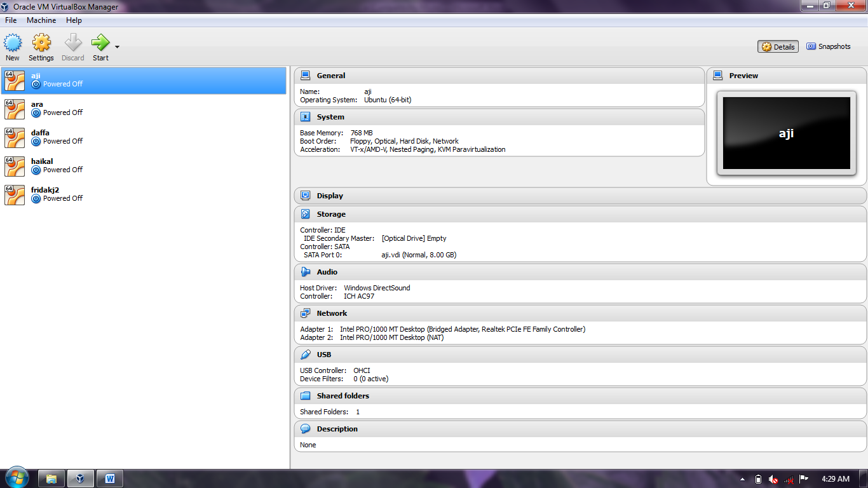Click the fridakj2 Ubuntu 64-bit OS icon
868x488 pixels.
tap(15, 194)
